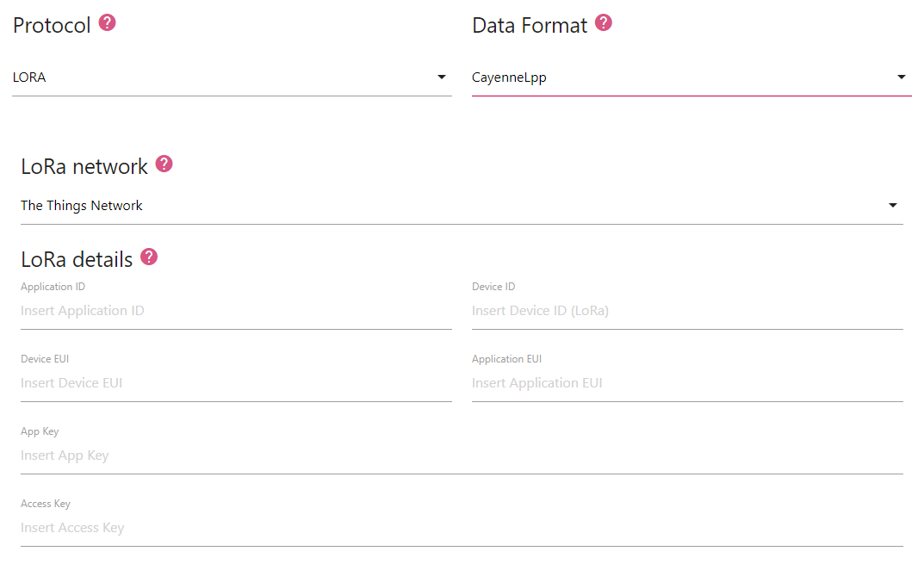Click the LoRa details help icon

point(149,257)
